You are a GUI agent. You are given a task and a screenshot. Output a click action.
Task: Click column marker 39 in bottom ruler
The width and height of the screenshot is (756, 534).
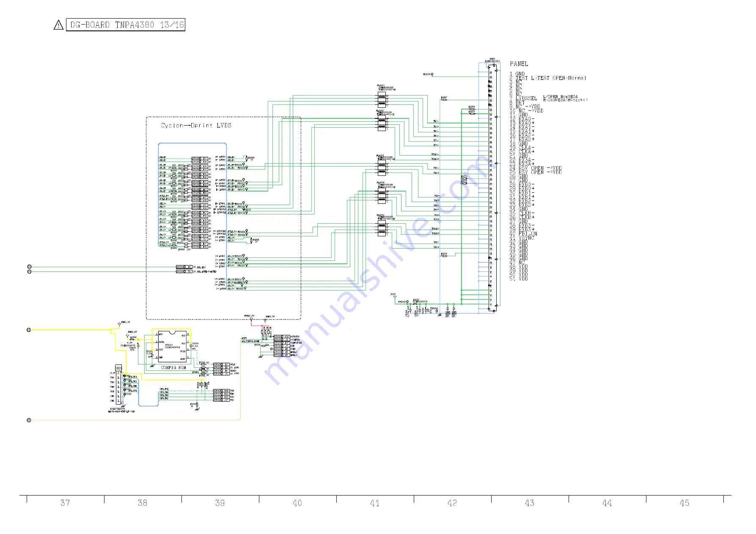[220, 503]
